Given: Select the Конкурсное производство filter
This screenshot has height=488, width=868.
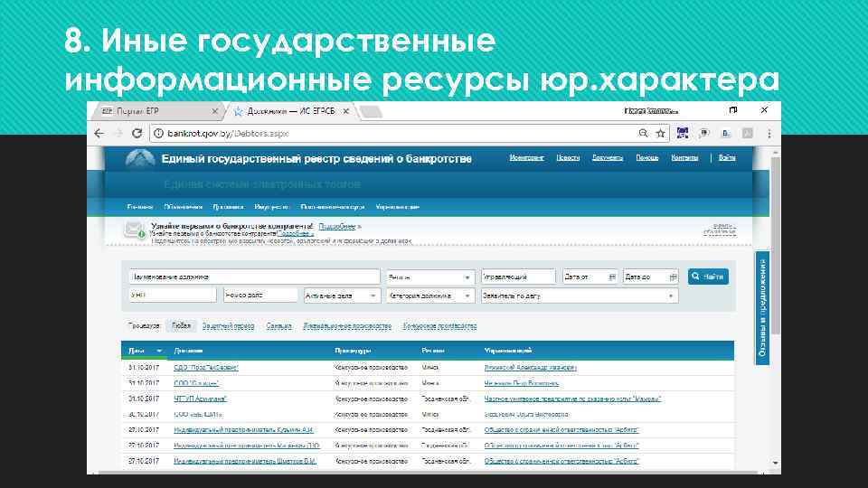Looking at the screenshot, I should pos(439,326).
